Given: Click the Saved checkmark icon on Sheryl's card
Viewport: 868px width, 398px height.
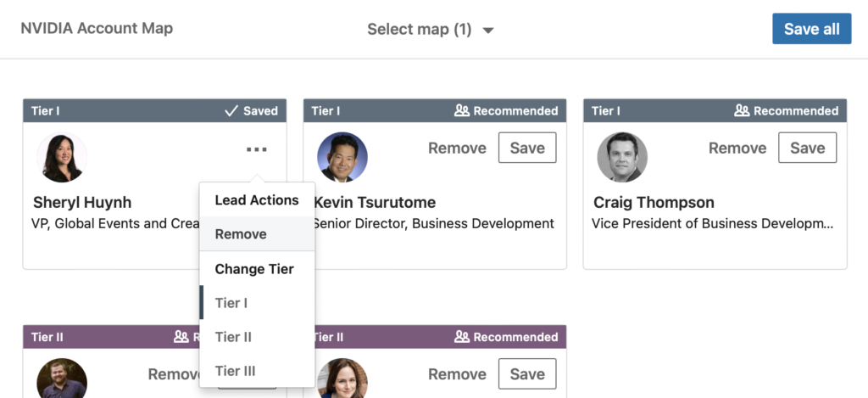Looking at the screenshot, I should pyautogui.click(x=231, y=110).
